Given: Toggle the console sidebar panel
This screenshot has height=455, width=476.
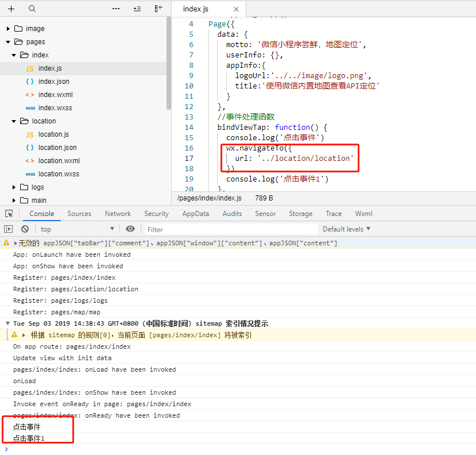Looking at the screenshot, I should (9, 229).
